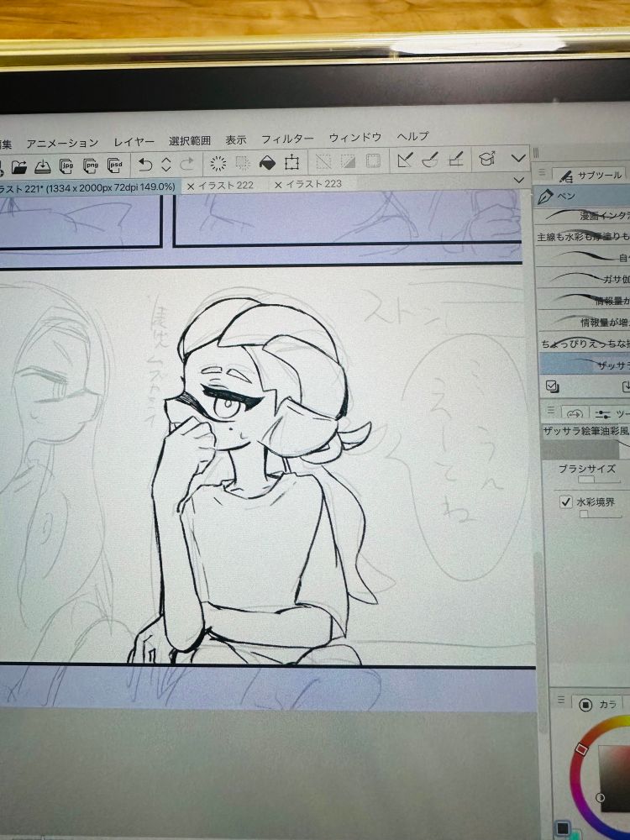Choose the 漫画インク brush preset
The image size is (630, 840).
tap(583, 215)
